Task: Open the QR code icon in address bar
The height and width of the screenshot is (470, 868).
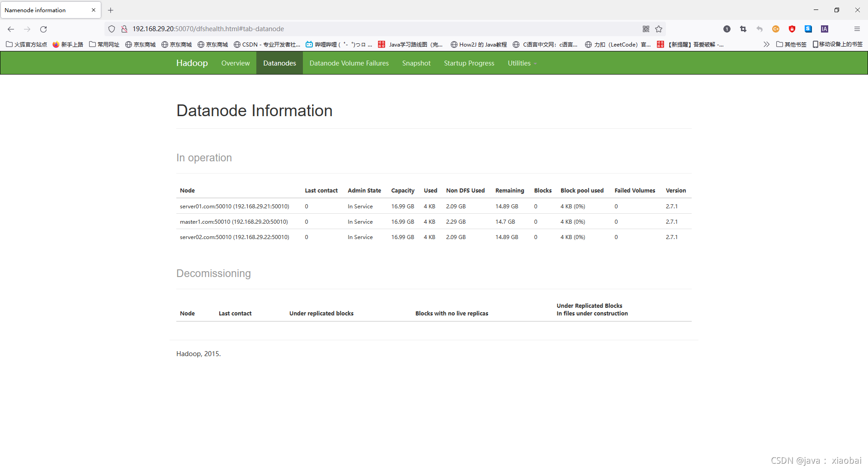Action: coord(646,29)
